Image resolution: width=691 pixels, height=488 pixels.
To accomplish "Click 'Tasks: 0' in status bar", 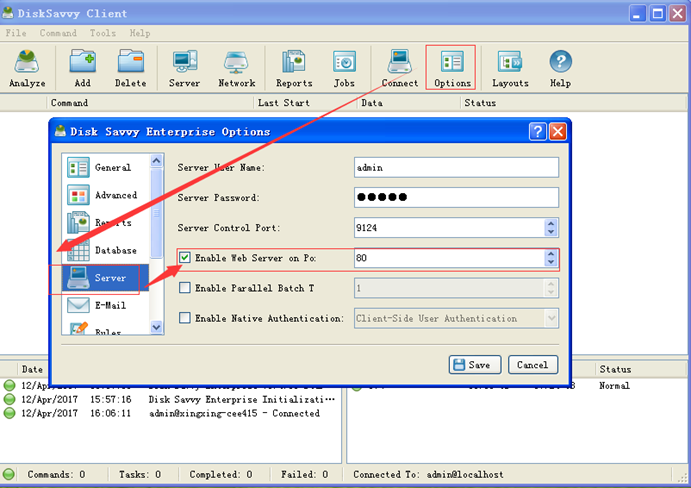I will pyautogui.click(x=140, y=474).
